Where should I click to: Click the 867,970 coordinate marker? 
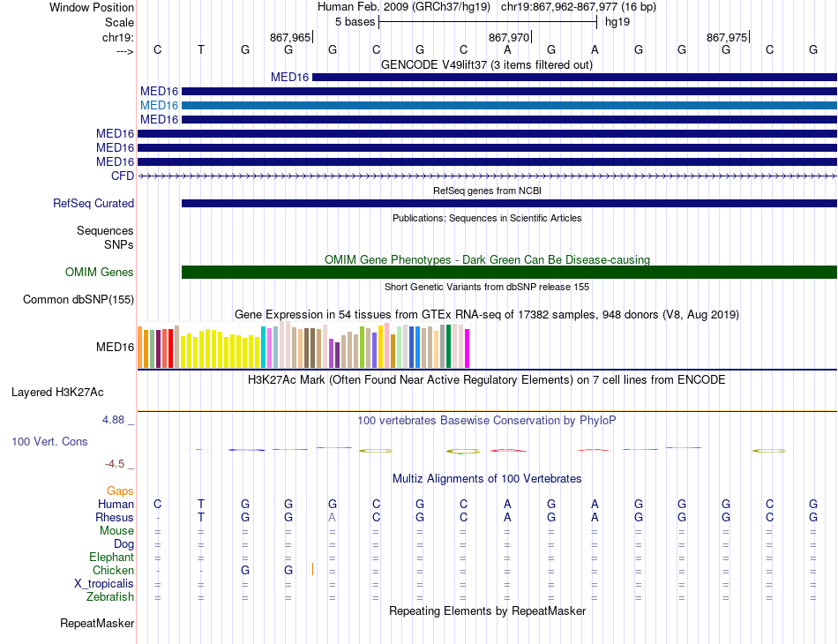coord(509,37)
